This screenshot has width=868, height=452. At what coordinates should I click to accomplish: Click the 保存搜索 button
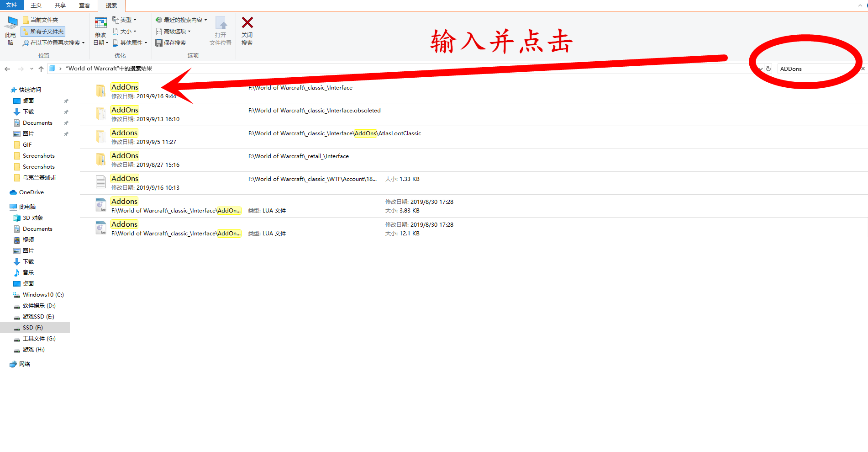[171, 43]
